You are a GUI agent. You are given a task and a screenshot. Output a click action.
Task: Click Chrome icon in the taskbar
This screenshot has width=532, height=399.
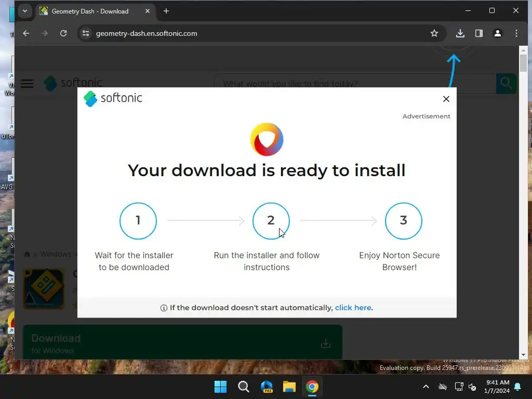pos(312,387)
